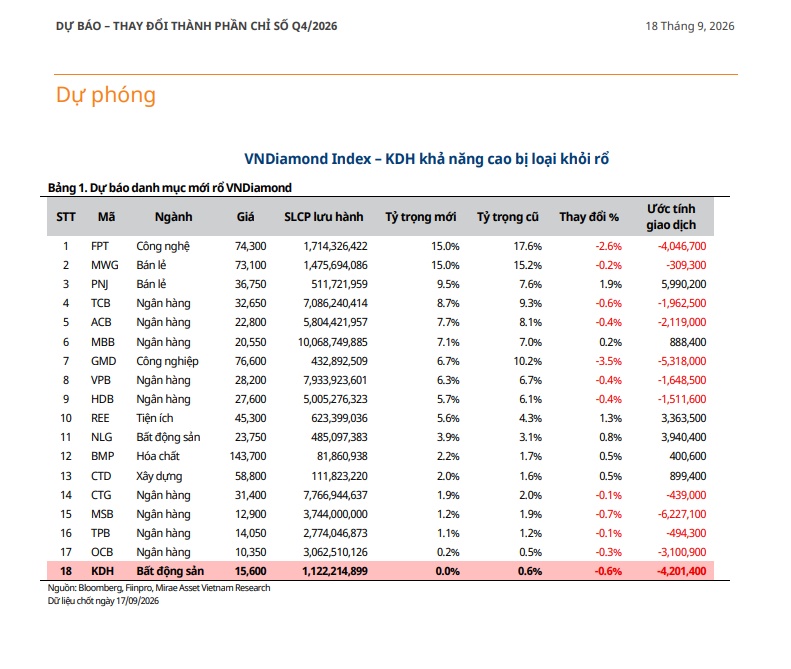The image size is (791, 669).
Task: Click 'Công nghệ' sector cell for FPT
Action: (163, 247)
